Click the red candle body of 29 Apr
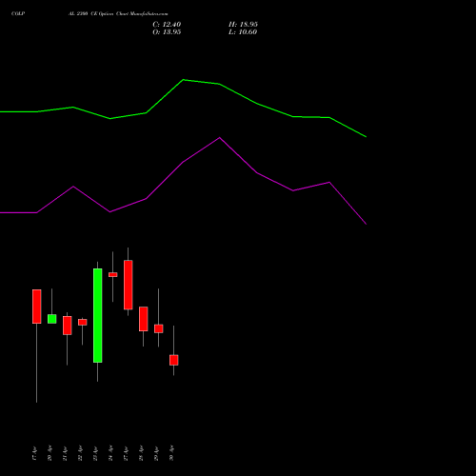 pos(159,328)
